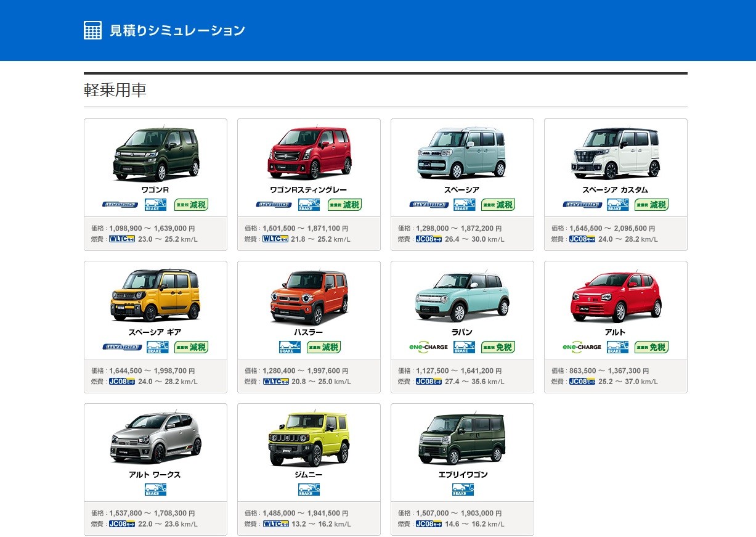Select the white スペーシア カスタム car image

click(616, 154)
